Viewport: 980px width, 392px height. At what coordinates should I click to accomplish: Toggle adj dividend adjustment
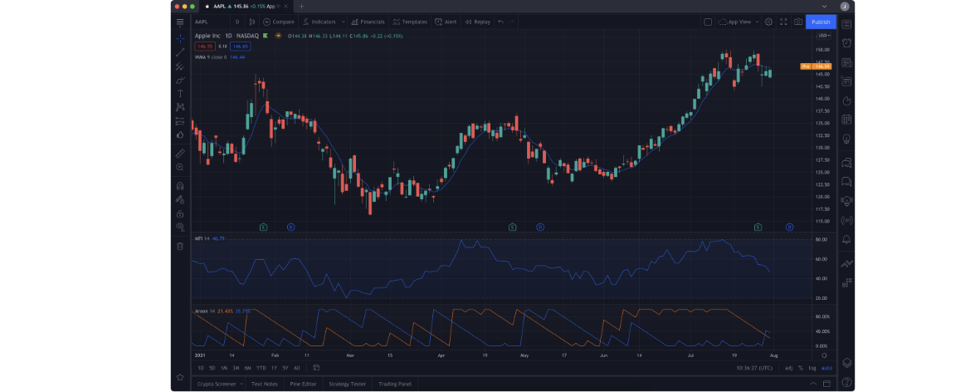pyautogui.click(x=789, y=368)
